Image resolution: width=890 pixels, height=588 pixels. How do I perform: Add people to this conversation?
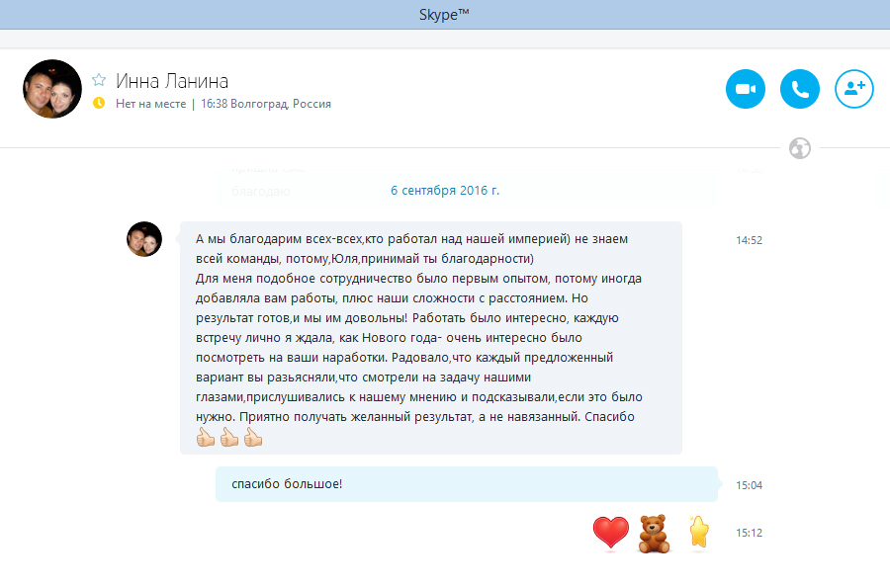coord(854,89)
